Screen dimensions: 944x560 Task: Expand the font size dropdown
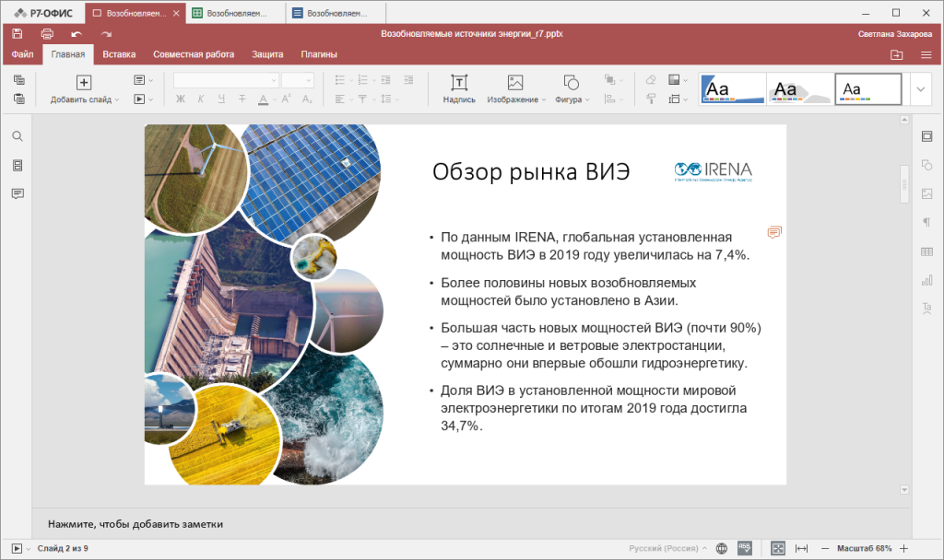click(308, 79)
